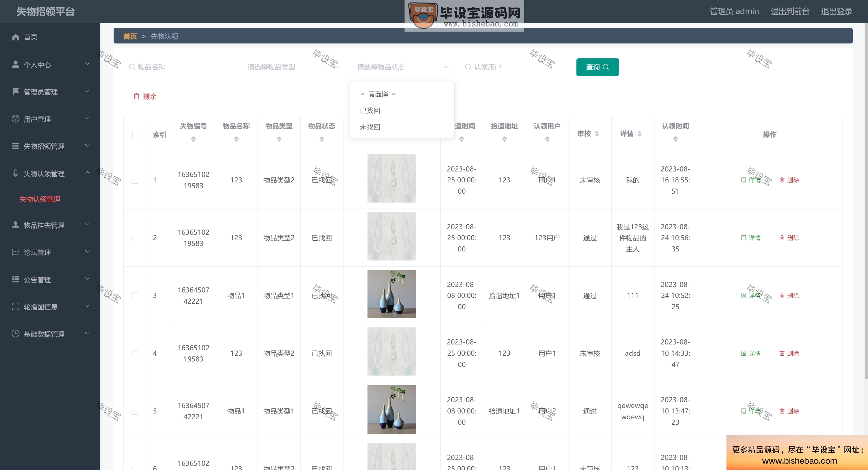The width and height of the screenshot is (868, 470).
Task: Open the 失物认领管理 submenu item
Action: click(x=40, y=199)
